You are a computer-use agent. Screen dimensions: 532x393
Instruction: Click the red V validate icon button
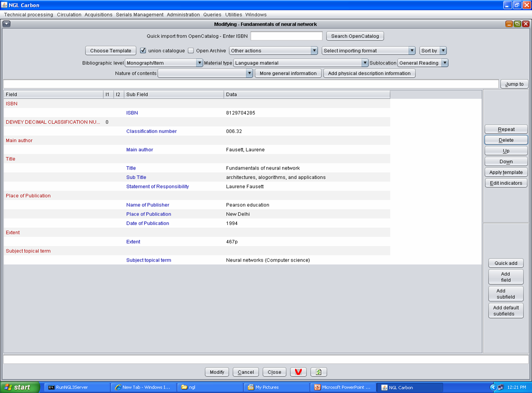[x=298, y=372]
